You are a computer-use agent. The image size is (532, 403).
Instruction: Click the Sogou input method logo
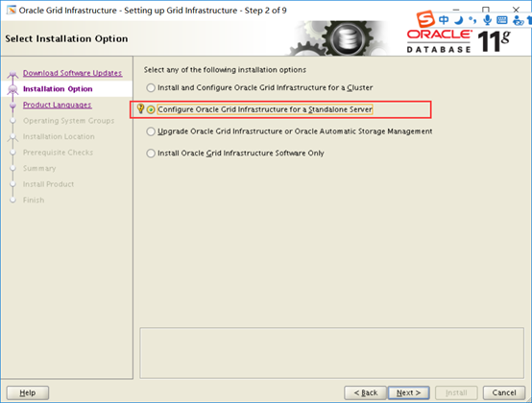(425, 18)
